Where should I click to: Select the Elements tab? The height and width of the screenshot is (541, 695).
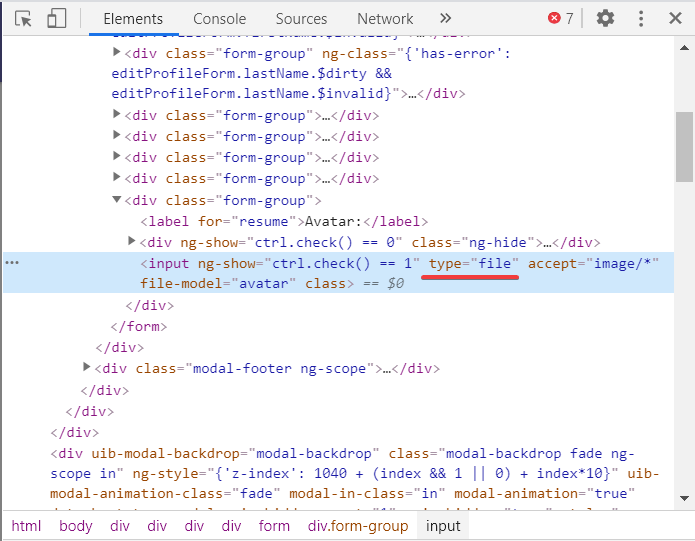tap(133, 18)
